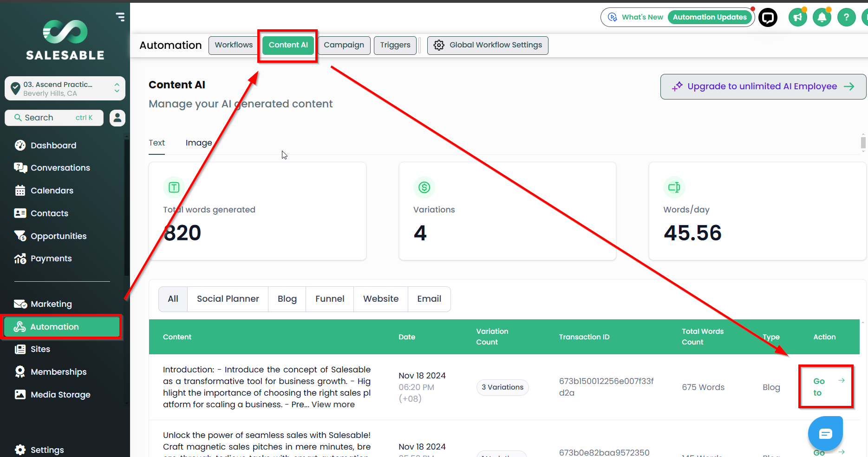
Task: Open Global Workflow Settings
Action: pos(488,45)
